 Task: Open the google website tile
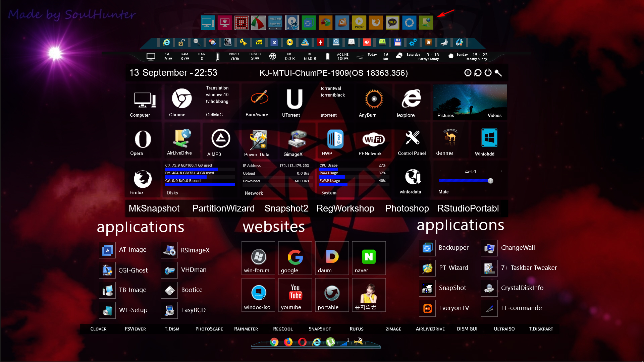295,258
